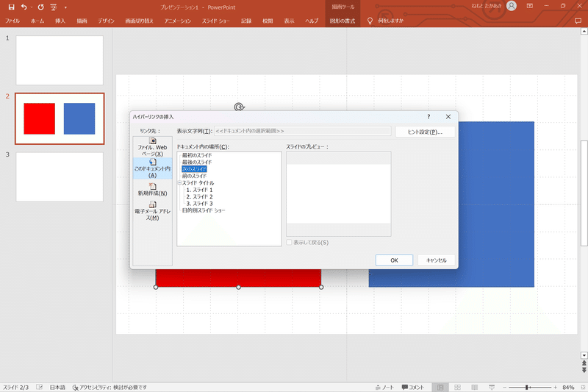Toggle 表示して戻る checkbox
The width and height of the screenshot is (588, 392).
(x=289, y=243)
